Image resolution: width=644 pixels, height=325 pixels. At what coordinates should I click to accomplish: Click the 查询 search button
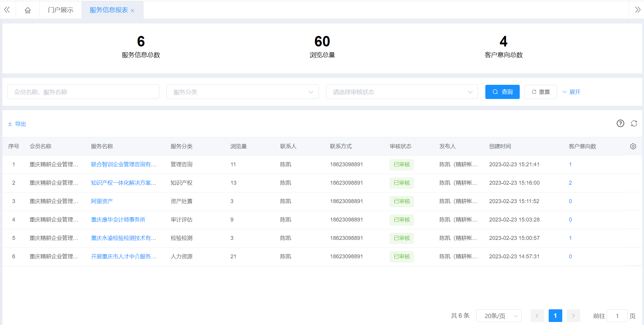502,92
